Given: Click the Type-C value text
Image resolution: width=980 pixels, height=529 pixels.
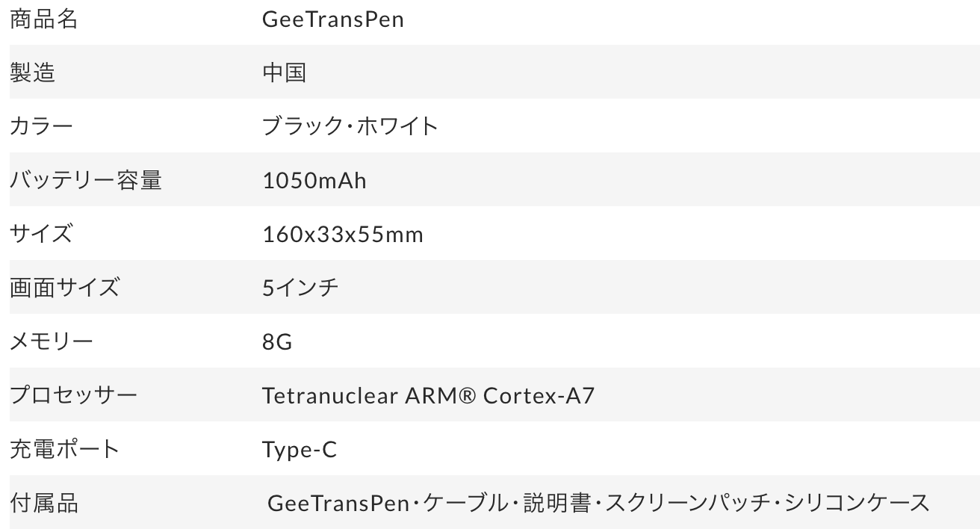Looking at the screenshot, I should point(300,450).
